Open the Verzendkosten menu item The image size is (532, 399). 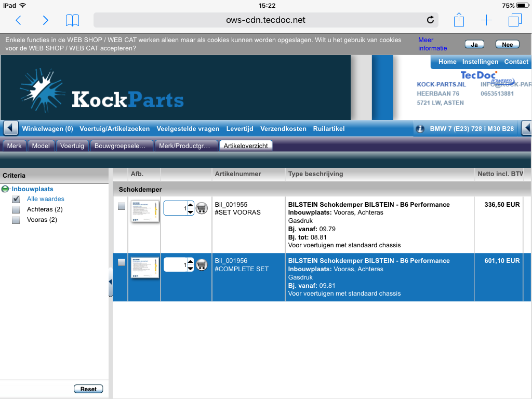point(283,129)
